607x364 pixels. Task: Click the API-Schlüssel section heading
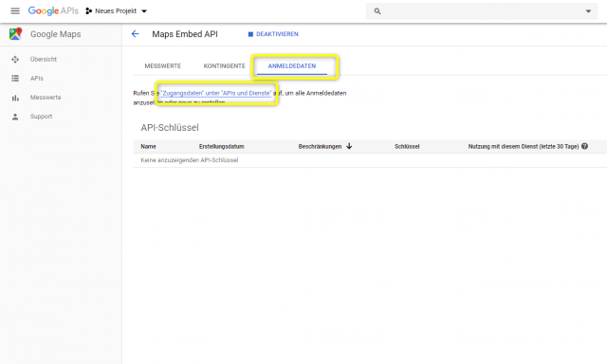(x=170, y=128)
